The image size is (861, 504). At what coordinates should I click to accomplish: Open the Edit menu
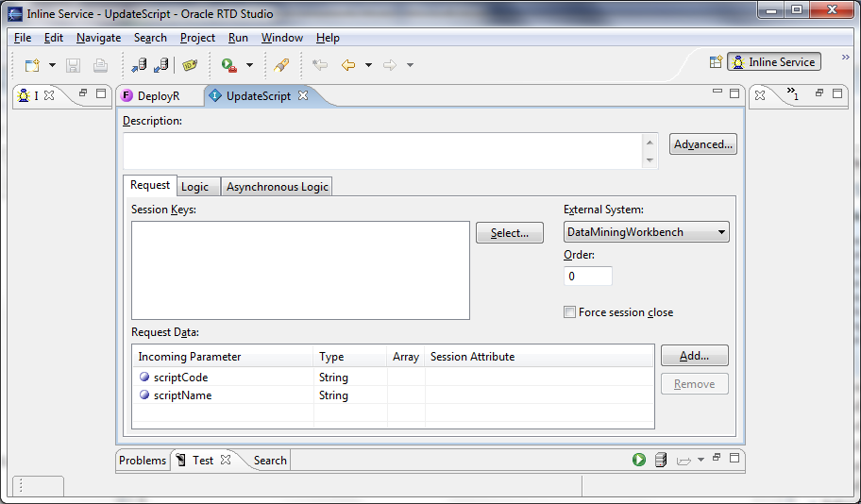point(54,38)
